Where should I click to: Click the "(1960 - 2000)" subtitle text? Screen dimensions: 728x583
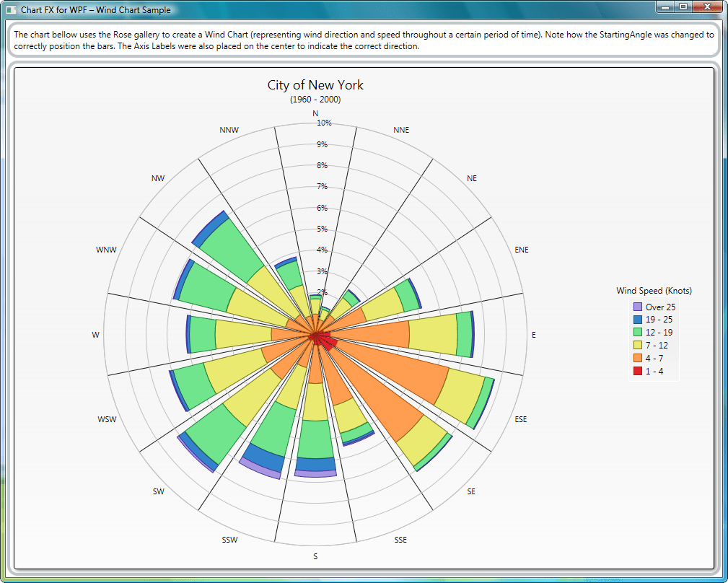coord(315,100)
